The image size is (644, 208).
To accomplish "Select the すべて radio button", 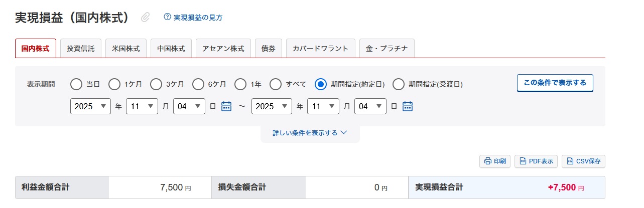I will 276,84.
